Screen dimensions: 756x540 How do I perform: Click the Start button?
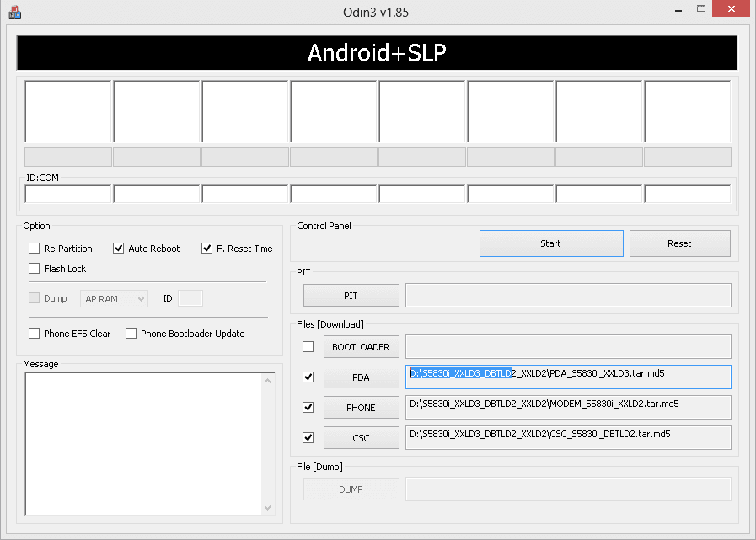tap(551, 243)
